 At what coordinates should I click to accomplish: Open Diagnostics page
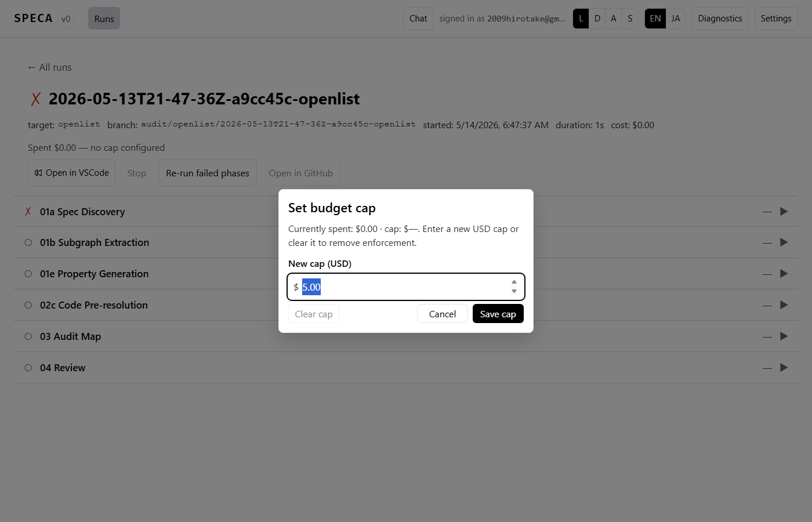720,19
